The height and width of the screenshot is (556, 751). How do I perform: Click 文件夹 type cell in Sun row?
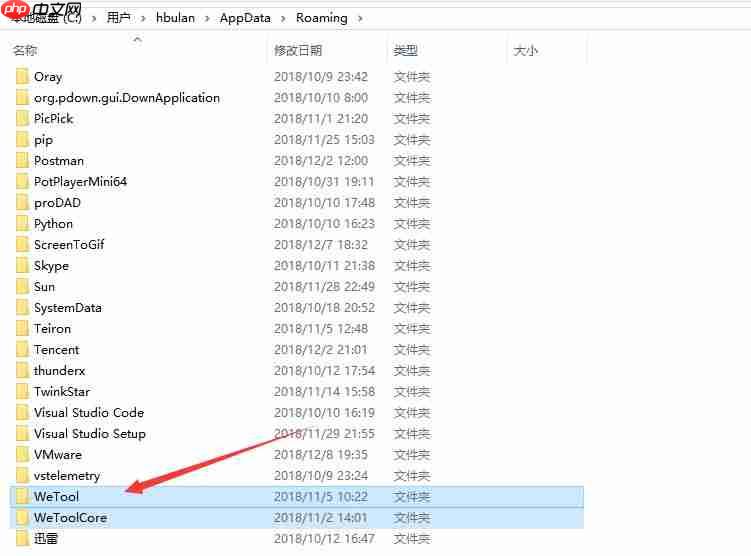coord(412,287)
